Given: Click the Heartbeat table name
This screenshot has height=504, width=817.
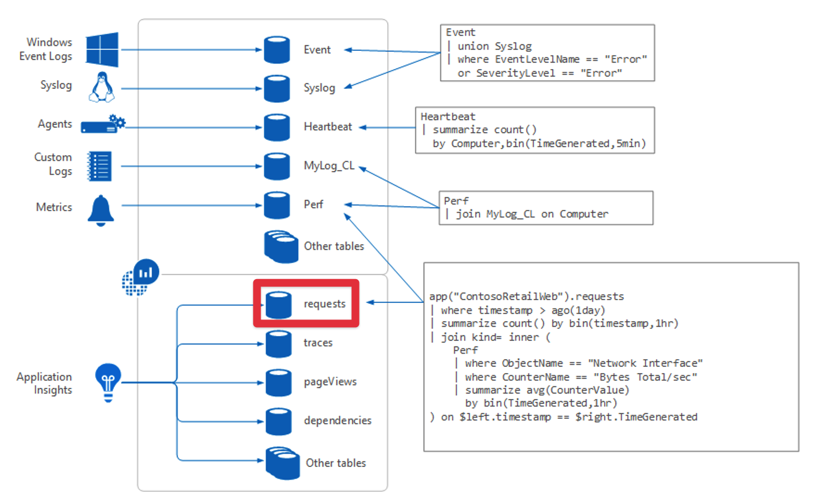Looking at the screenshot, I should [327, 127].
